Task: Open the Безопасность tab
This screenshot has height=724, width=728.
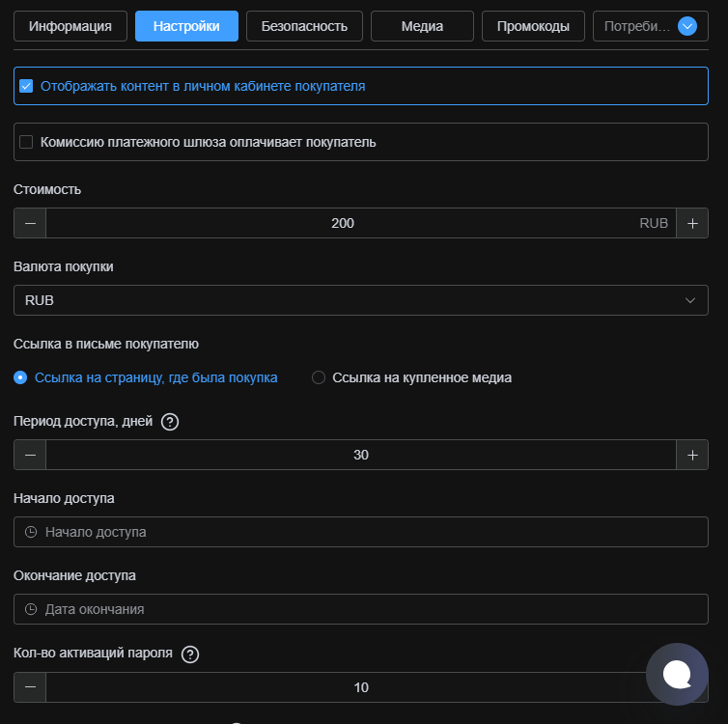Action: 304,26
